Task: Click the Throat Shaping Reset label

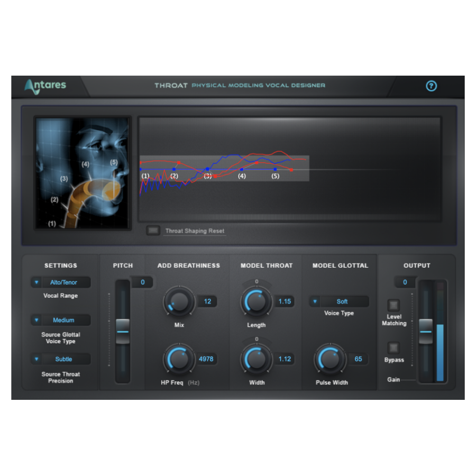Action: tap(195, 231)
